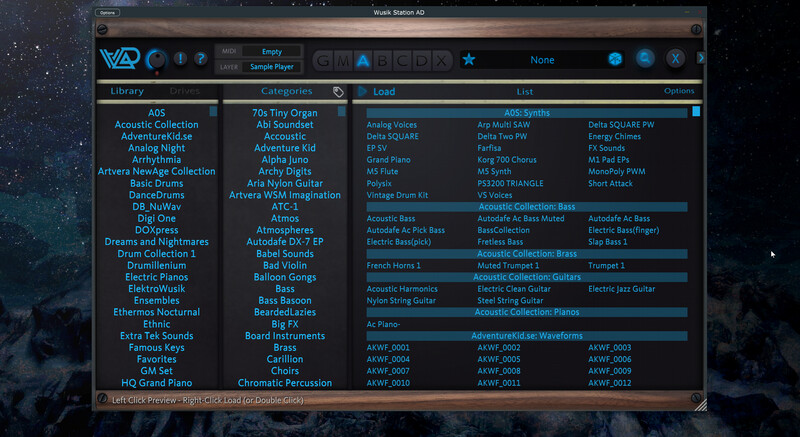
Task: Click the Options button in title bar
Action: (x=108, y=12)
